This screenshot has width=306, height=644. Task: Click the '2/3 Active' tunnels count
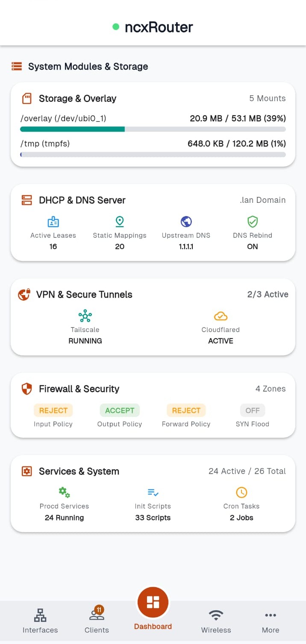[x=268, y=294]
